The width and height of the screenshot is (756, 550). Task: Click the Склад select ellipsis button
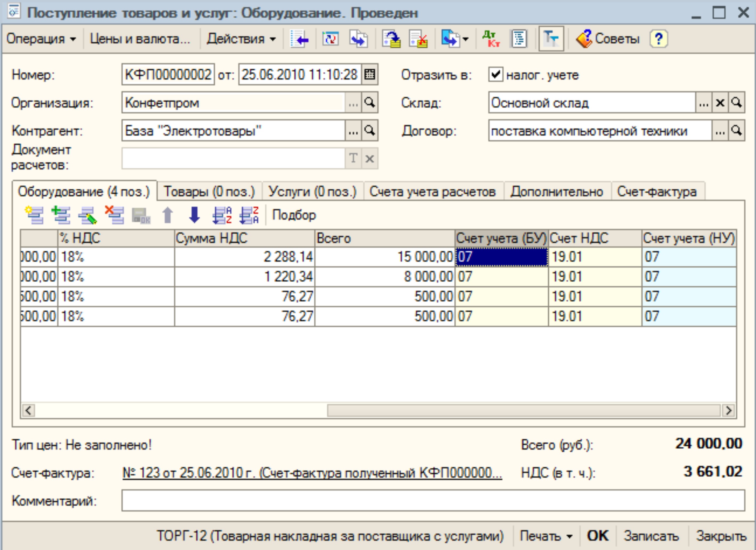tap(703, 103)
